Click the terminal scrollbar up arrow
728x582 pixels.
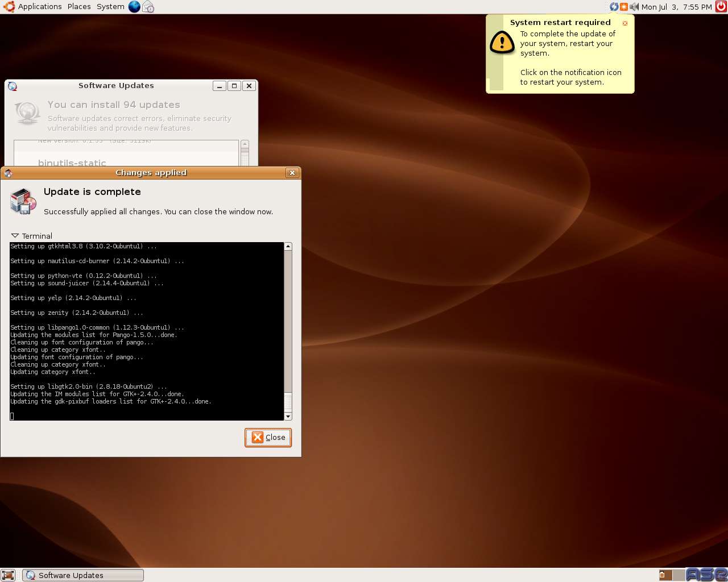click(288, 246)
